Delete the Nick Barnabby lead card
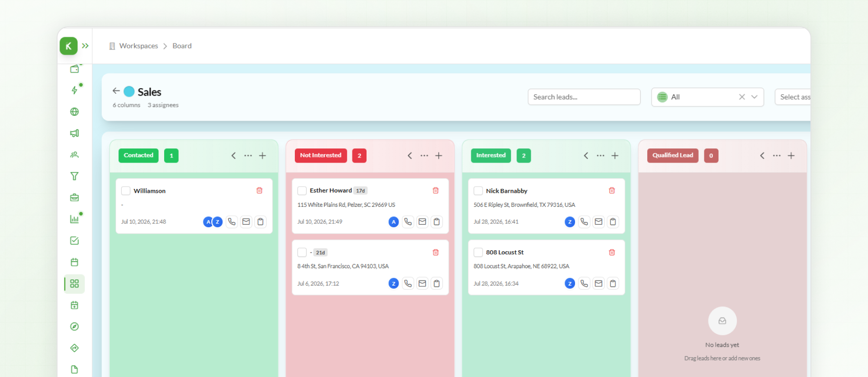Image resolution: width=868 pixels, height=377 pixels. coord(612,190)
